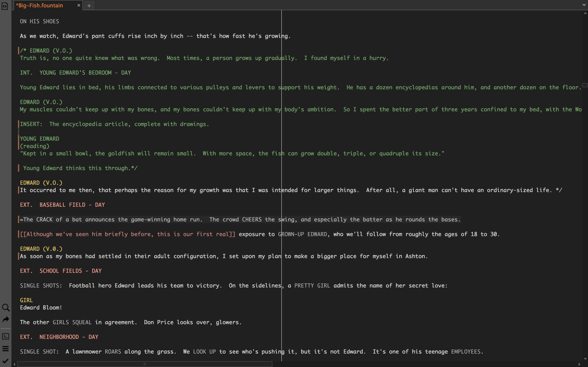Open the magnifier search icon in the sidebar
The width and height of the screenshot is (588, 367).
click(x=6, y=307)
